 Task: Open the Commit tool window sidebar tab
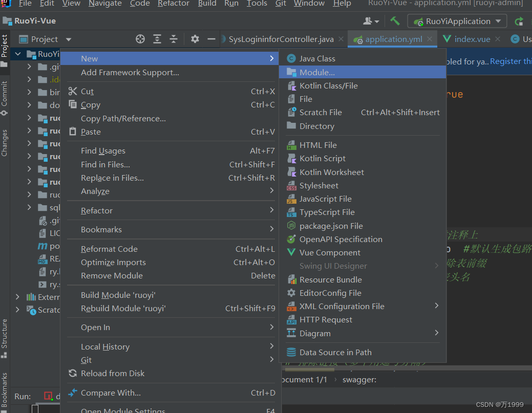4,98
